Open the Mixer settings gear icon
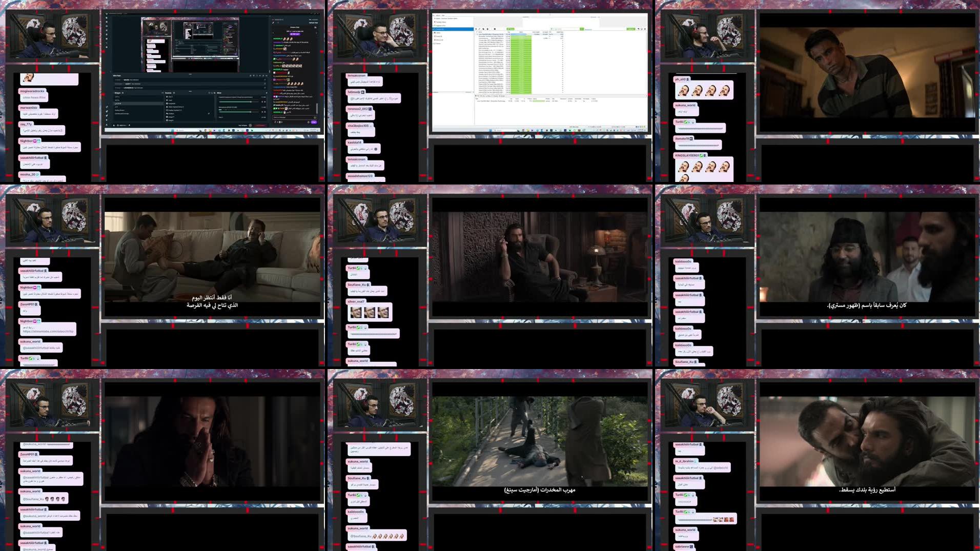Screen dimensions: 980x551 click(267, 93)
